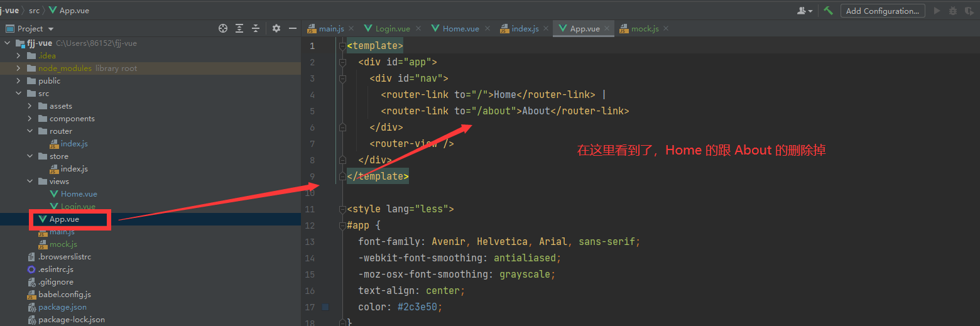This screenshot has width=980, height=326.
Task: Click the Debug bug icon
Action: tap(953, 11)
